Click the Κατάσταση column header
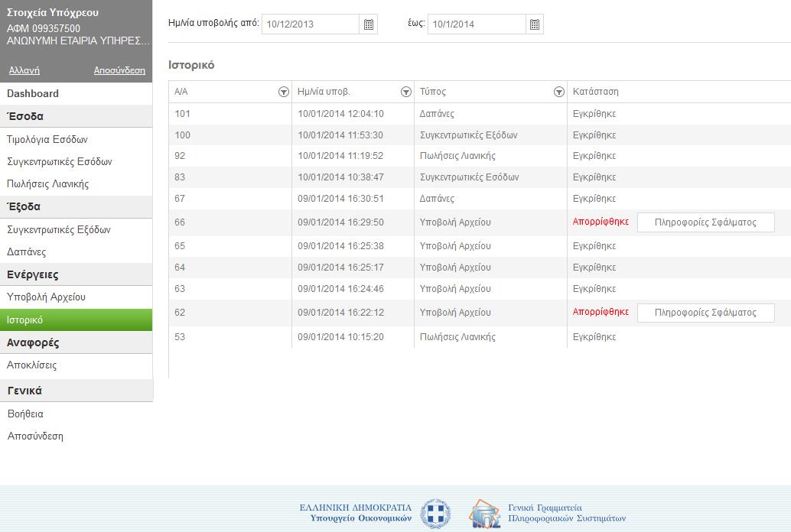 tap(596, 92)
